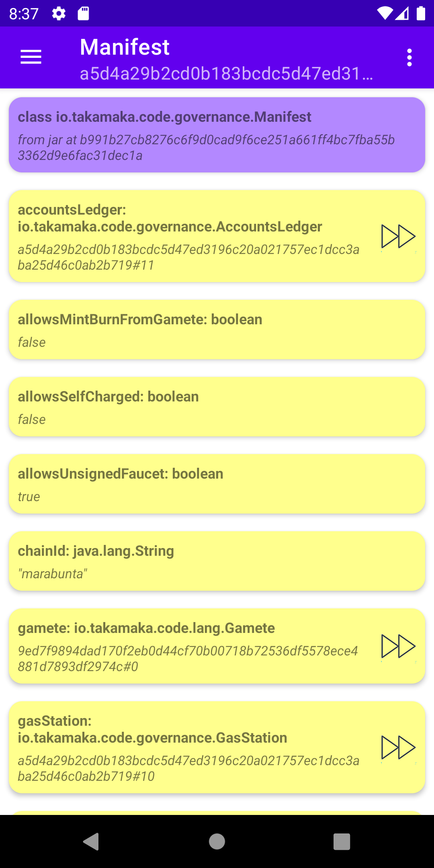Select the allowsUnsignedFaucet boolean card
The height and width of the screenshot is (868, 434).
(x=217, y=484)
